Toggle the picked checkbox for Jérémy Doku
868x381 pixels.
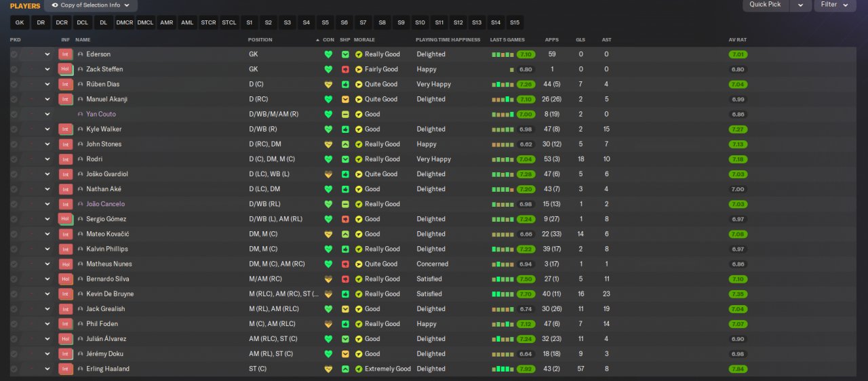tap(14, 354)
